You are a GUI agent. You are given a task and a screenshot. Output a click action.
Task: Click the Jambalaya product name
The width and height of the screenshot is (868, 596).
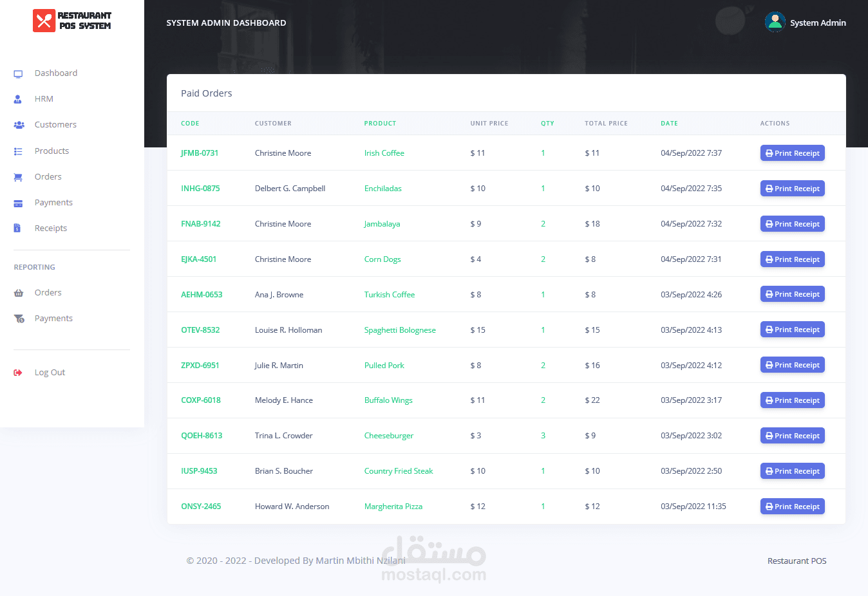(x=382, y=224)
